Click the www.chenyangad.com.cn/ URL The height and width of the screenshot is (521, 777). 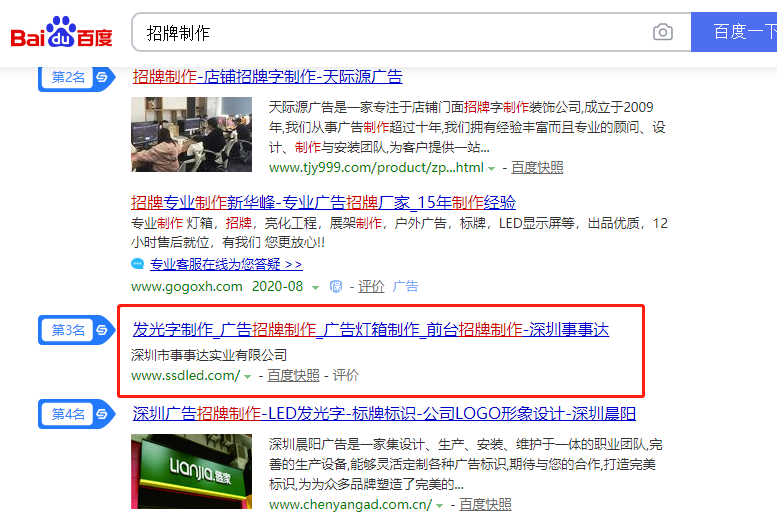coord(350,505)
